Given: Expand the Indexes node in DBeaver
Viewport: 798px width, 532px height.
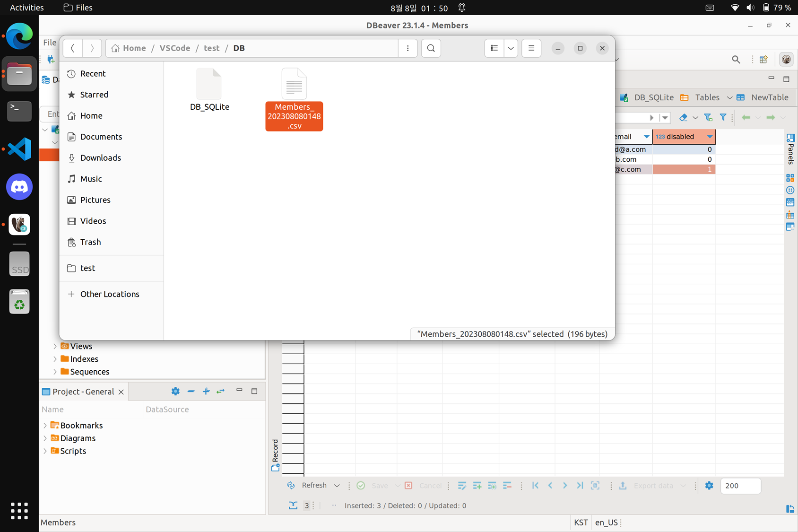Looking at the screenshot, I should tap(55, 359).
